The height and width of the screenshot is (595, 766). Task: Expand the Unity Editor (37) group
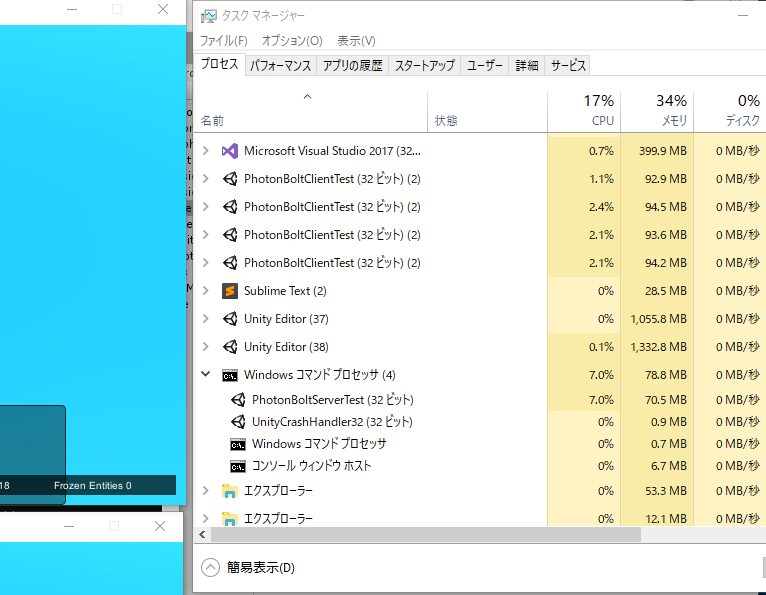coord(206,319)
